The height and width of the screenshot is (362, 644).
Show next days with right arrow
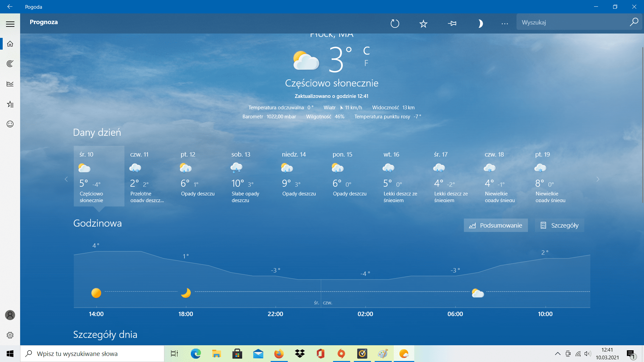(x=598, y=179)
